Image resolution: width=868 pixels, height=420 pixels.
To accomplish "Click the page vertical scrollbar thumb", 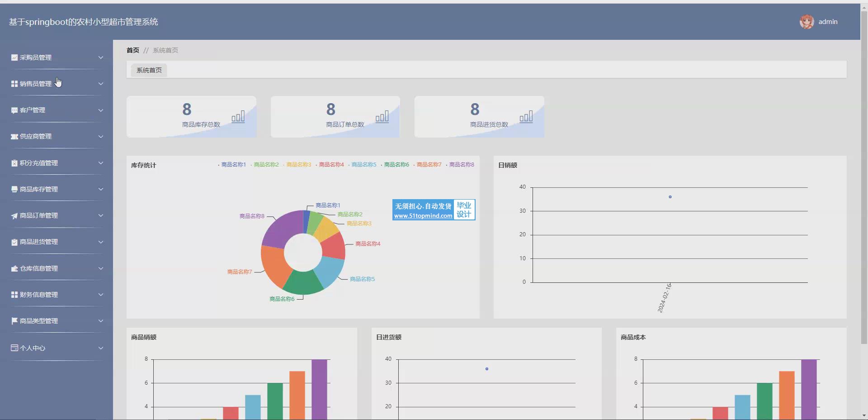I will coord(864,177).
